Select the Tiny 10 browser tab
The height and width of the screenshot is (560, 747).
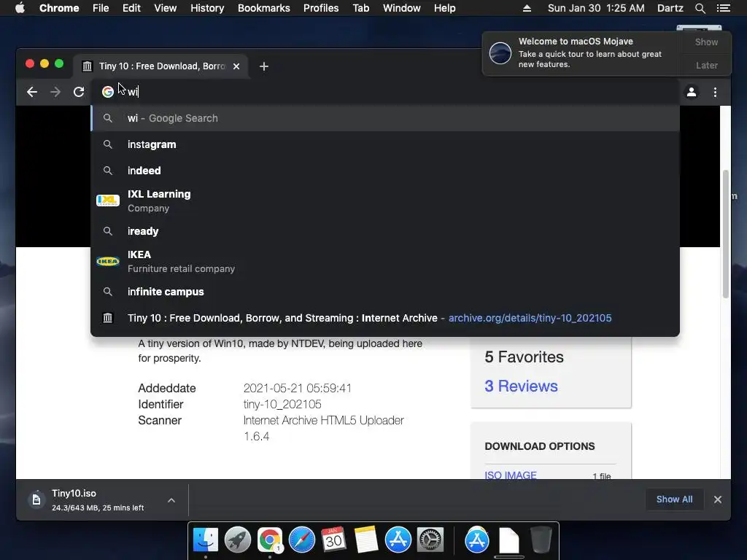161,66
